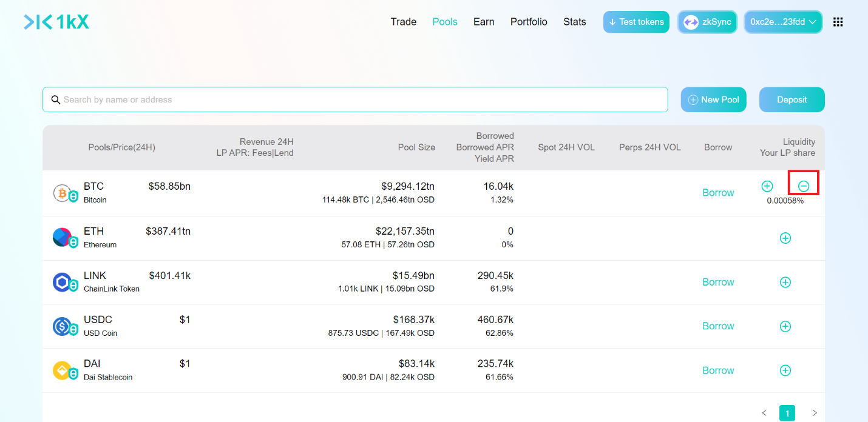
Task: Click the 0.00058% LP share value
Action: (x=785, y=201)
